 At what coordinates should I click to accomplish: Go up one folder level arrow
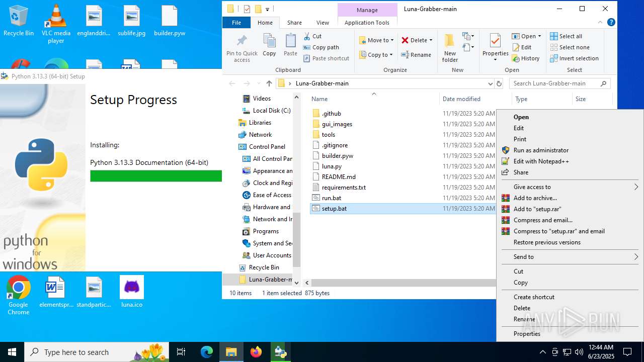pyautogui.click(x=269, y=83)
